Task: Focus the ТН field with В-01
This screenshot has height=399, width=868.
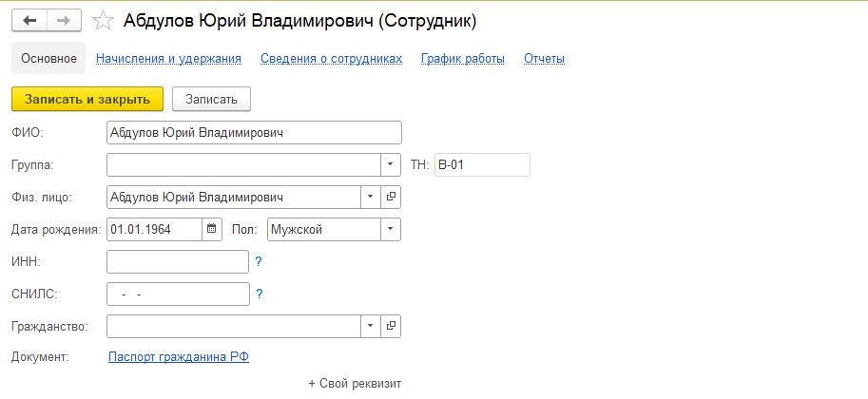Action: pyautogui.click(x=483, y=165)
